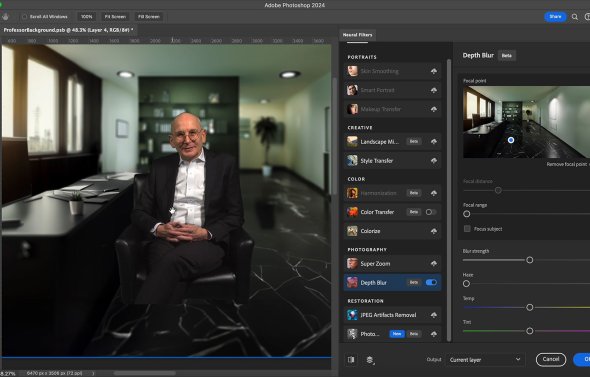Click the Style Transfer filter thumbnail icon
590x377 pixels.
[x=352, y=160]
